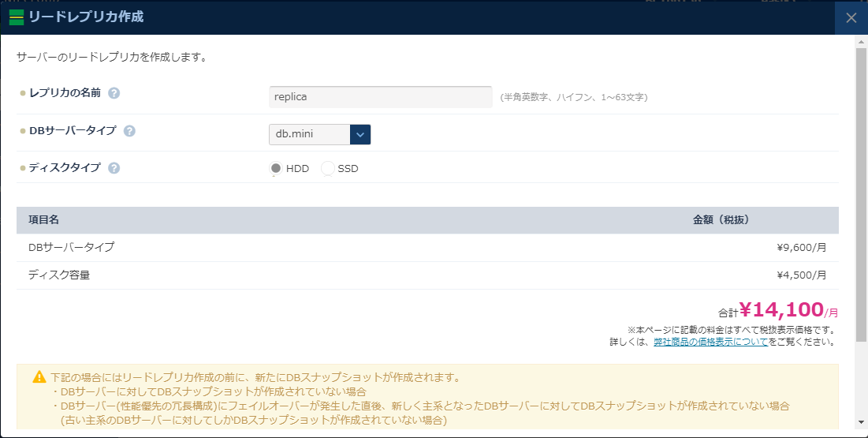Image resolution: width=868 pixels, height=438 pixels.
Task: Click the yellow warning triangle icon
Action: click(39, 377)
